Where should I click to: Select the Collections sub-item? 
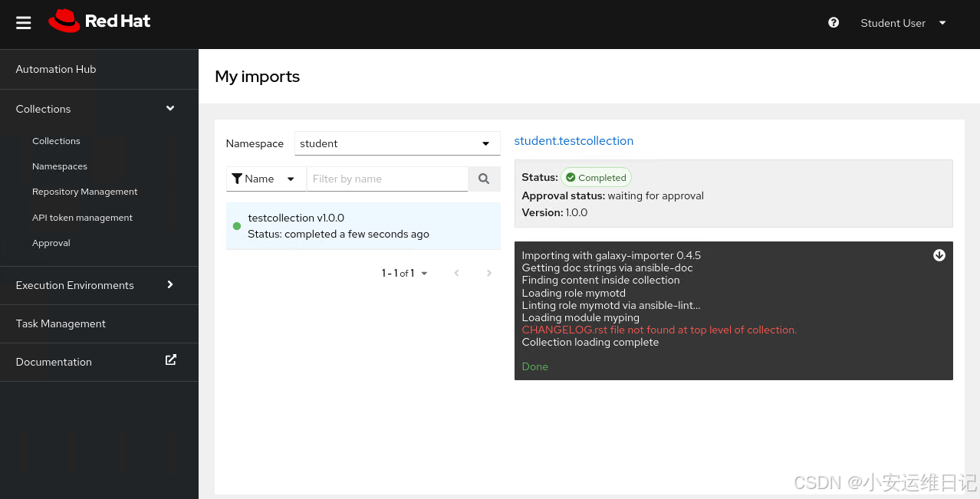point(56,141)
